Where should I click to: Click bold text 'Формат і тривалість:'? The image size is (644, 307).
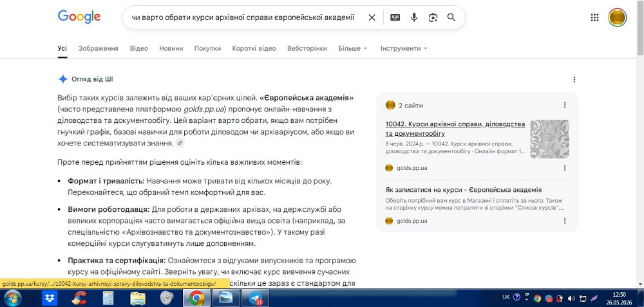pos(106,181)
